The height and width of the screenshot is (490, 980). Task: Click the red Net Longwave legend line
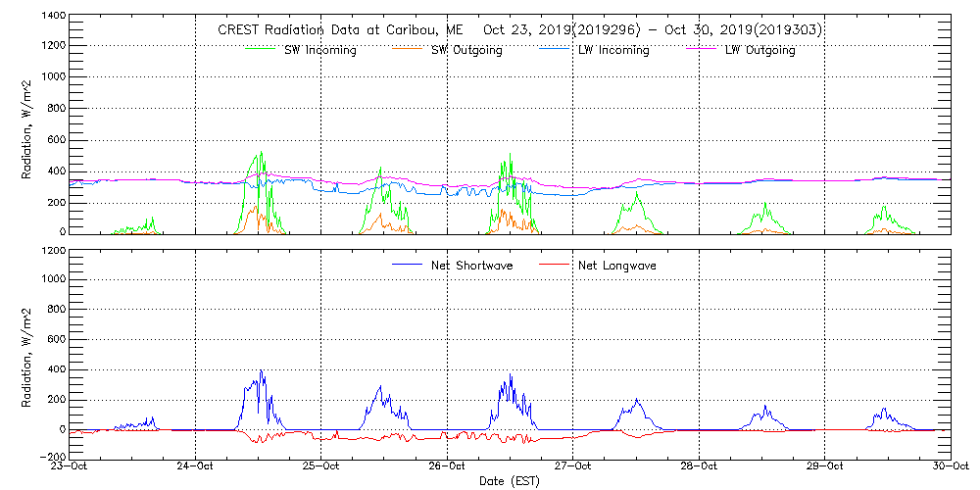[x=553, y=263]
